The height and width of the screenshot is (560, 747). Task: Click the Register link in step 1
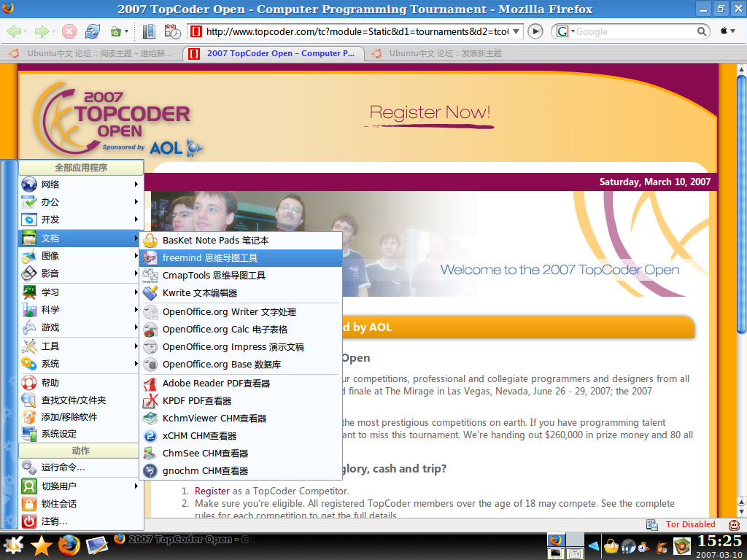click(212, 491)
